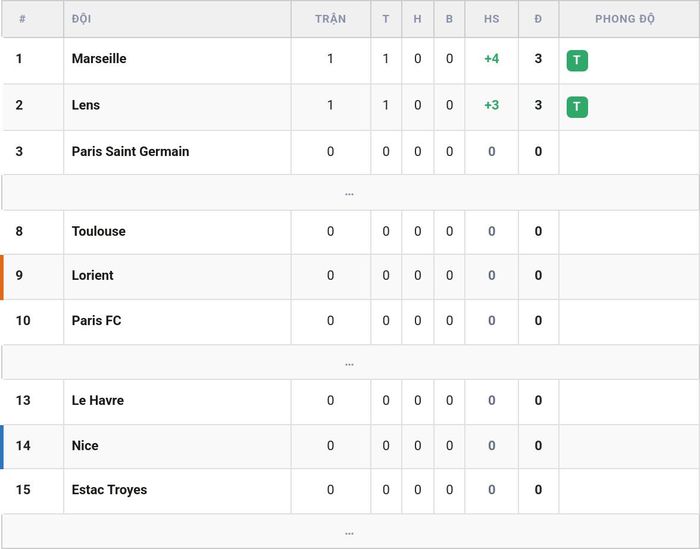
Task: Click the PHONG ĐỘ column header
Action: pyautogui.click(x=625, y=19)
